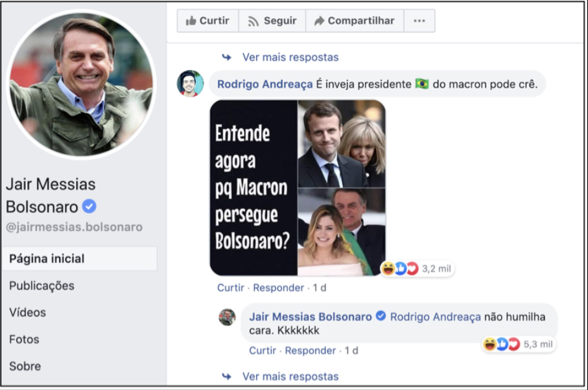
Task: Open Jair Messias Bolsonaro reply name link
Action: pyautogui.click(x=311, y=317)
